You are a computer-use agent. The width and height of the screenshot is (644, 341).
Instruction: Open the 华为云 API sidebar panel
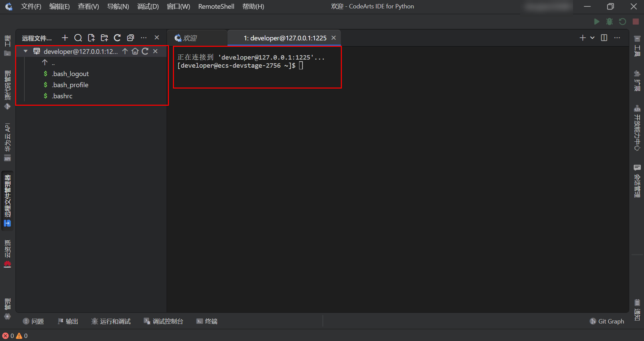click(7, 142)
